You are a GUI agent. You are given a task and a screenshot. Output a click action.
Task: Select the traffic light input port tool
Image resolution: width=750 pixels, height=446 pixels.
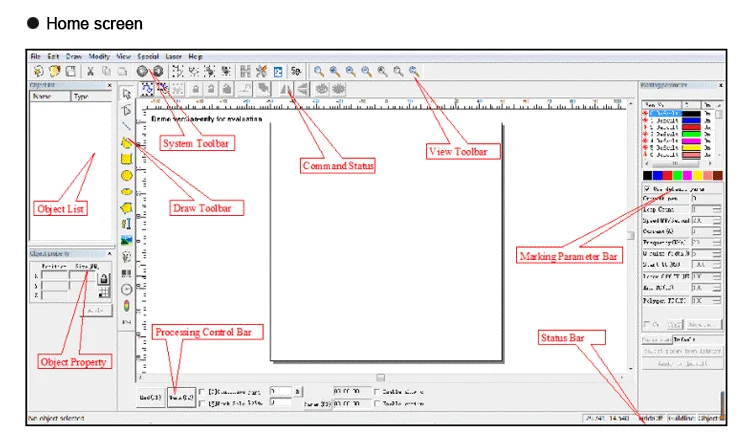coord(126,306)
